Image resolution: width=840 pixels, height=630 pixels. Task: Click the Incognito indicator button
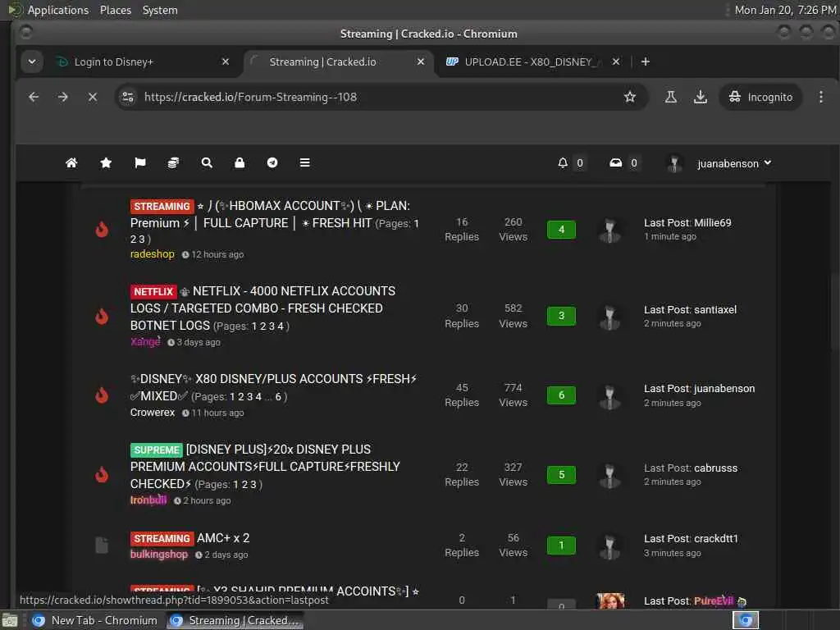point(760,97)
